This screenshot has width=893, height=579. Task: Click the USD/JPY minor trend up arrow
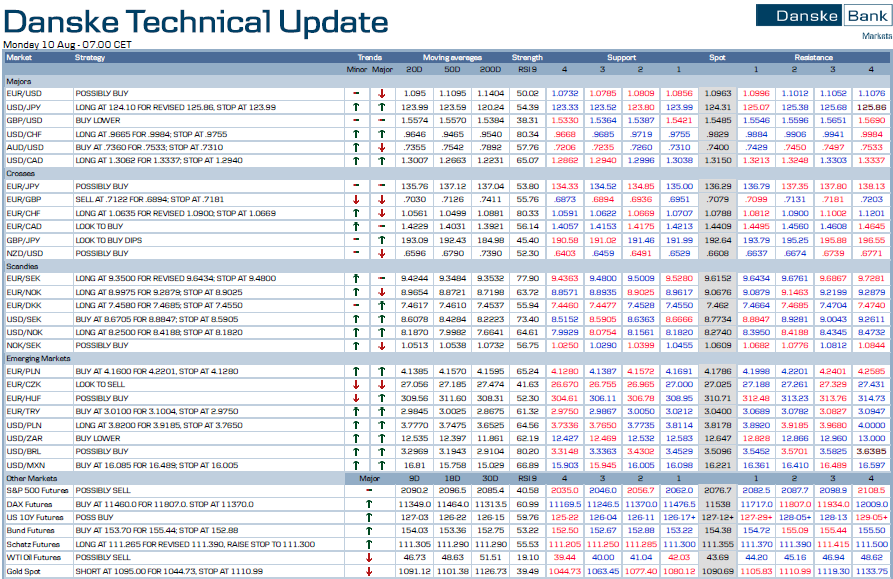pos(356,106)
